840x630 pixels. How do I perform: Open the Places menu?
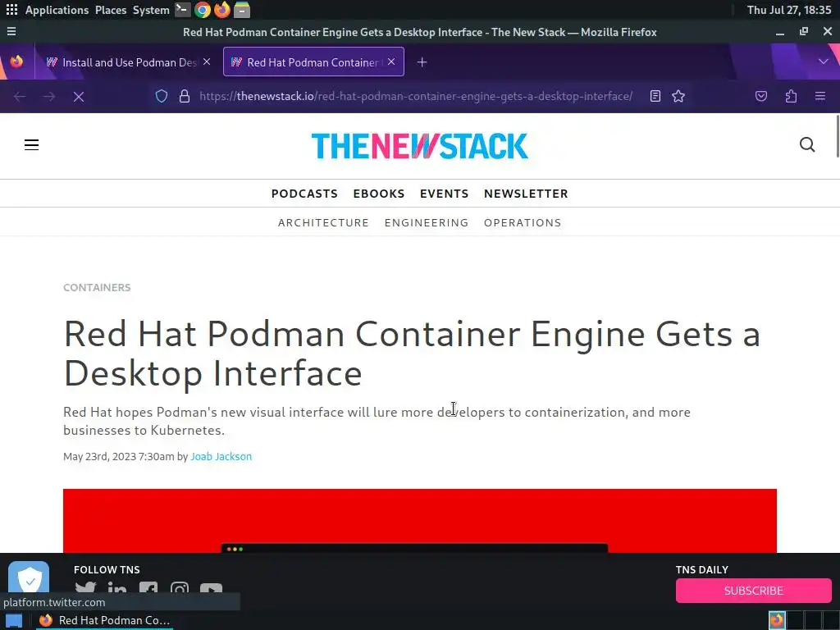click(111, 10)
